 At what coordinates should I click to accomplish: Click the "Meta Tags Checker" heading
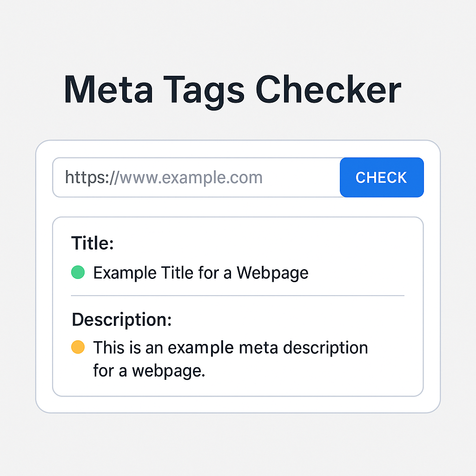[x=232, y=89]
